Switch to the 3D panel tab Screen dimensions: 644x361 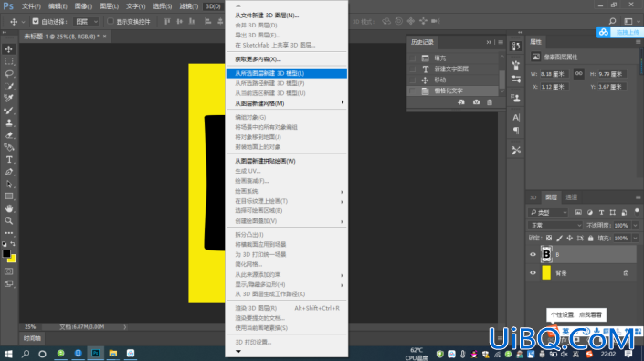[533, 197]
